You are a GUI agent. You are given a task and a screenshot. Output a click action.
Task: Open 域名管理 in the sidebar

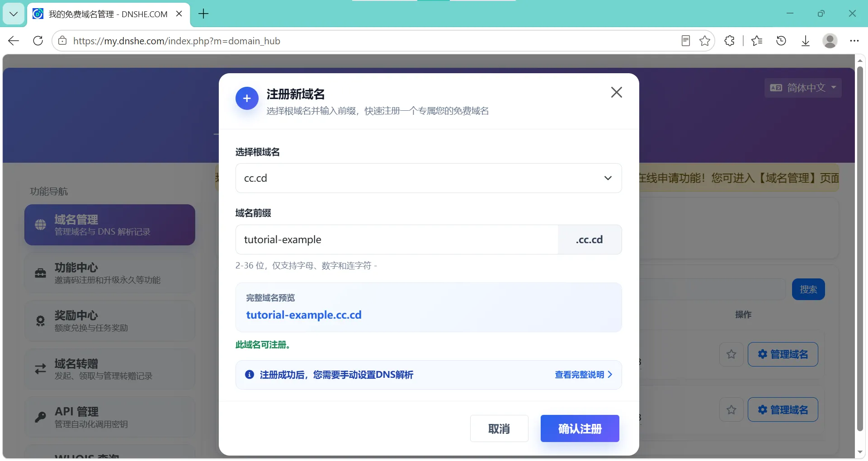click(x=110, y=225)
